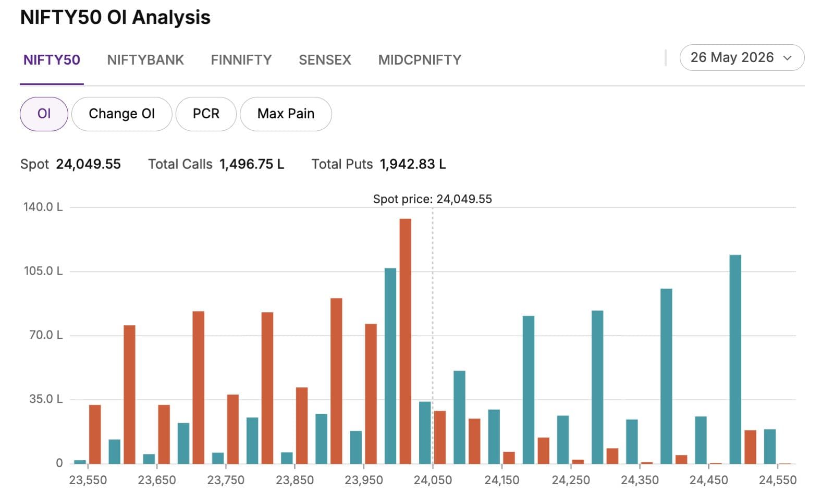Screen dimensions: 834x504
Task: Go to the SENSEX tab
Action: (325, 60)
